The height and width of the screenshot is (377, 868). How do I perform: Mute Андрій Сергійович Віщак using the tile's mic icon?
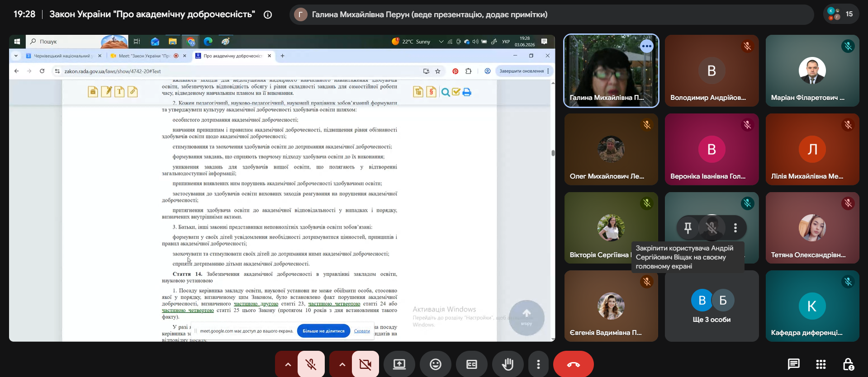click(x=711, y=228)
